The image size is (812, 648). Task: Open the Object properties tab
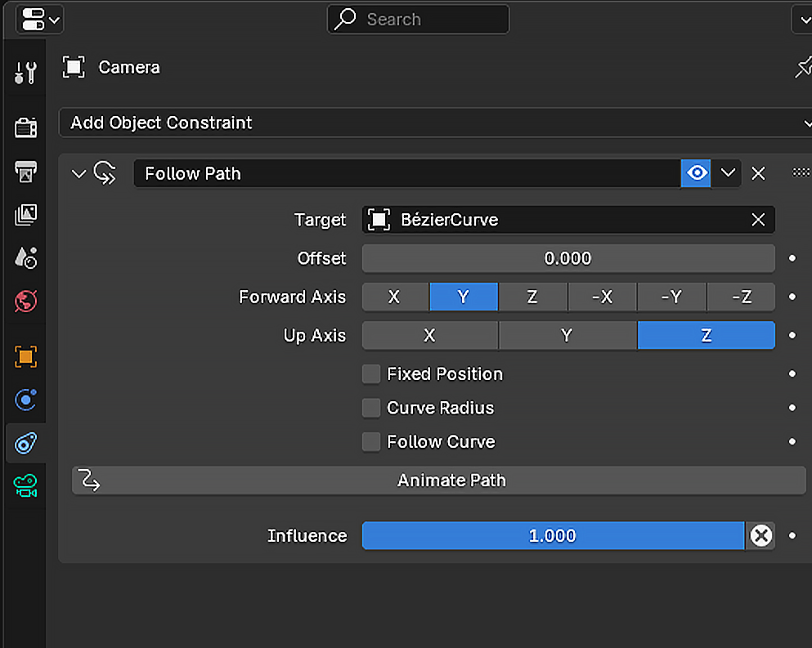tap(25, 356)
